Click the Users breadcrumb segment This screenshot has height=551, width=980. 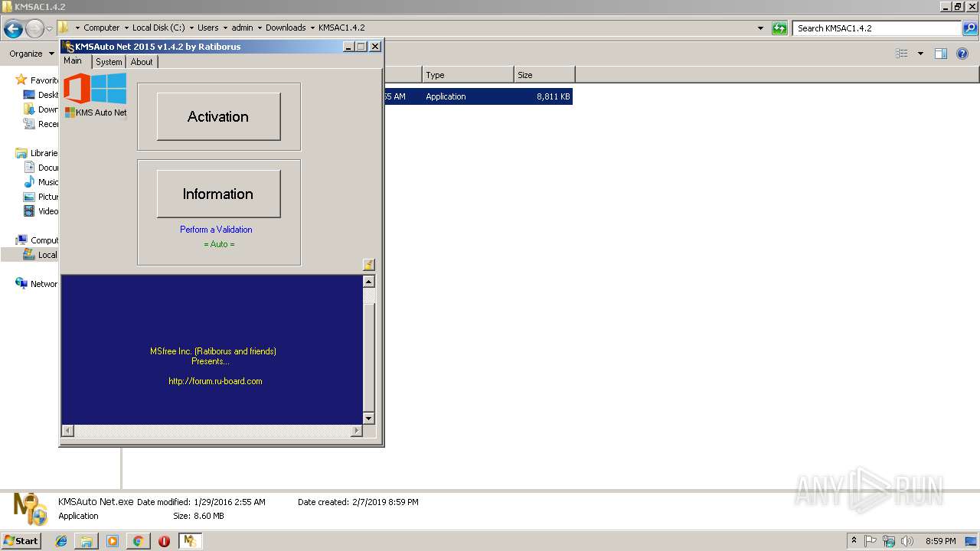207,28
